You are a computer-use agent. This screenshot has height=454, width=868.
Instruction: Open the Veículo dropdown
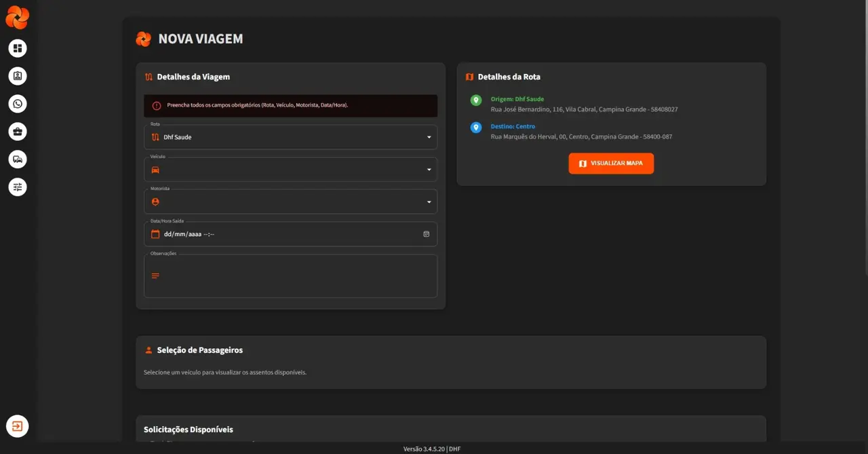290,170
